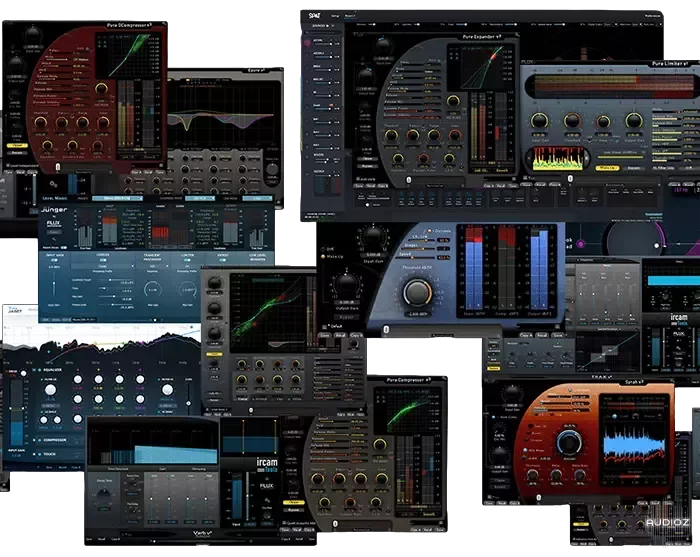
Task: Click the yellow Make Up button in Pure Limiter
Action: [607, 168]
